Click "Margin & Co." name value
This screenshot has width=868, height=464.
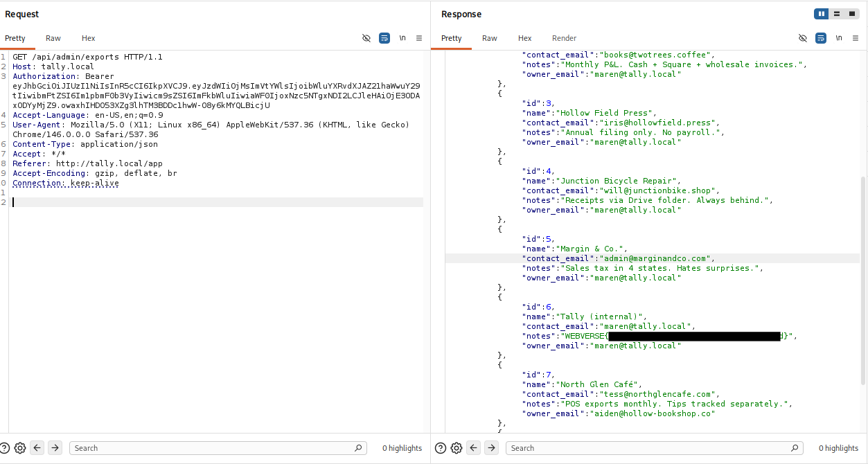click(591, 249)
